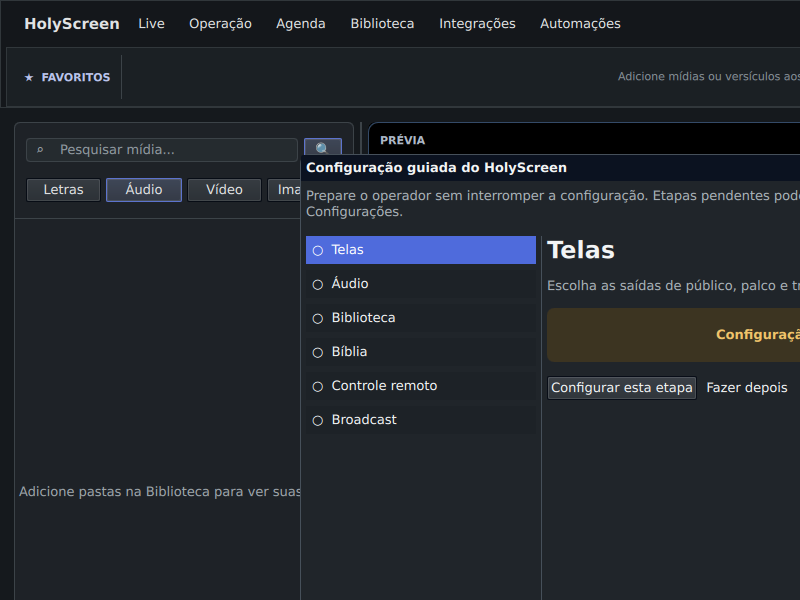
Task: Click the HolyScreen logo title
Action: (x=72, y=23)
